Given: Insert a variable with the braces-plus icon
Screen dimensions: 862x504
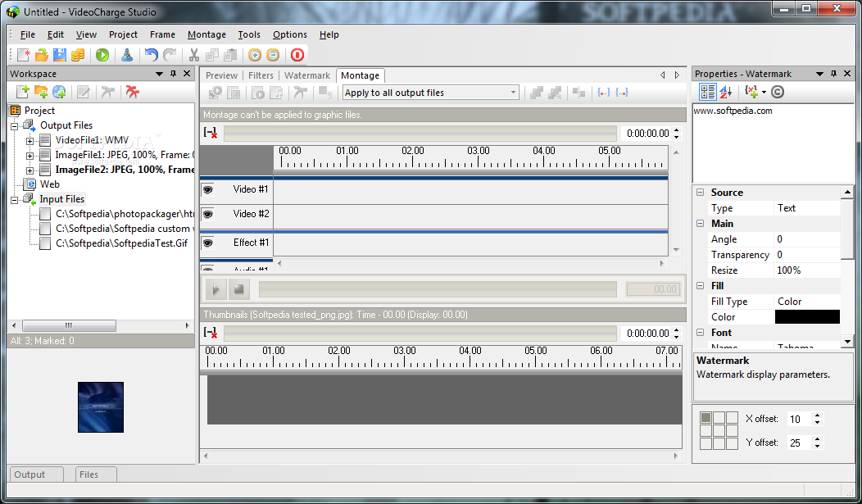Looking at the screenshot, I should click(752, 92).
